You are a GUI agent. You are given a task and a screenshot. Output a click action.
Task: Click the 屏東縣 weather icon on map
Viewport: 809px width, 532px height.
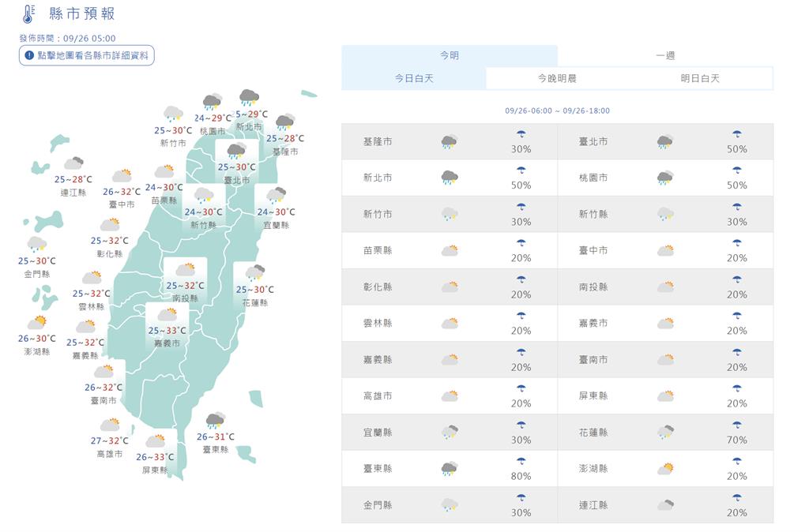(x=156, y=440)
